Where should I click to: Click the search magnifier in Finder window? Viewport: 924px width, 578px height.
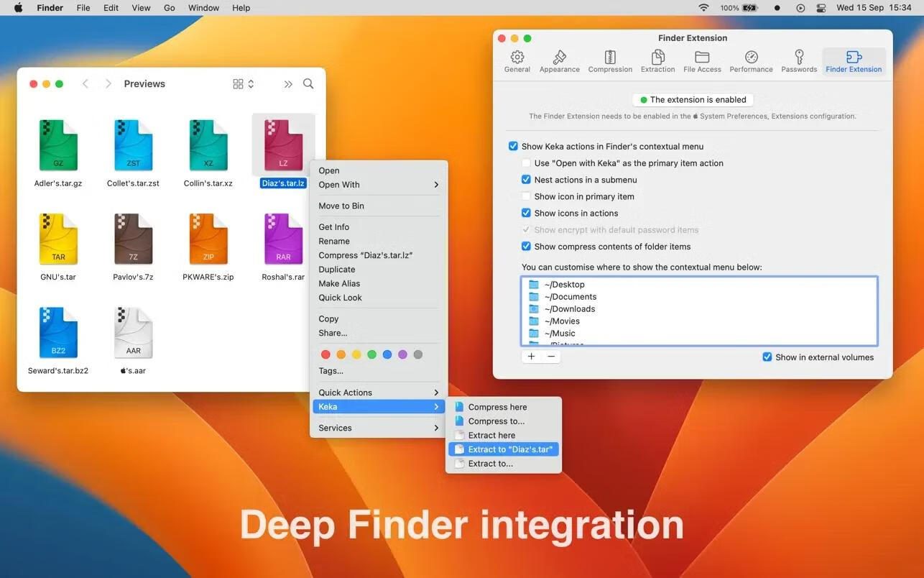(x=308, y=84)
